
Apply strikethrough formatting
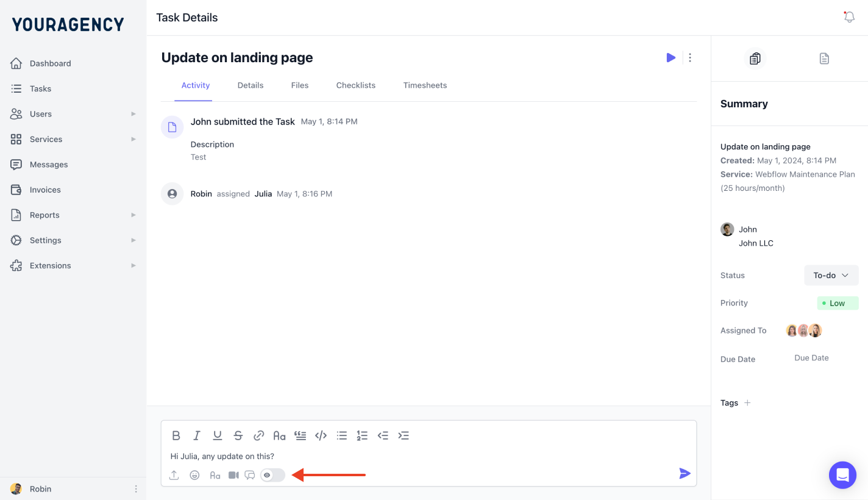[x=238, y=435]
